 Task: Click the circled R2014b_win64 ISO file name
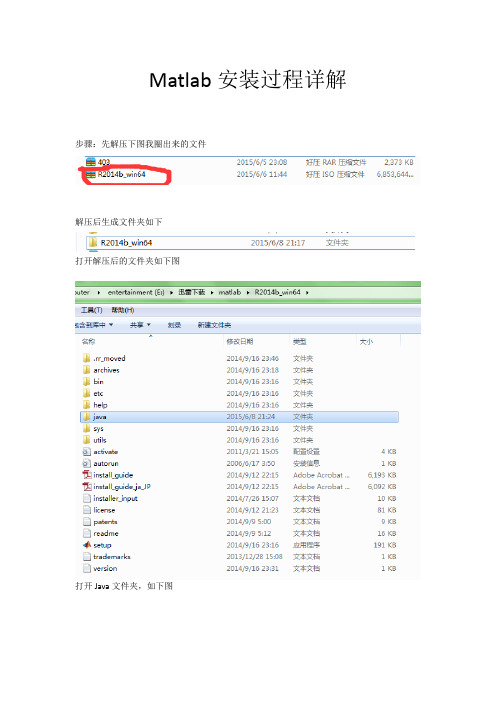[x=121, y=175]
